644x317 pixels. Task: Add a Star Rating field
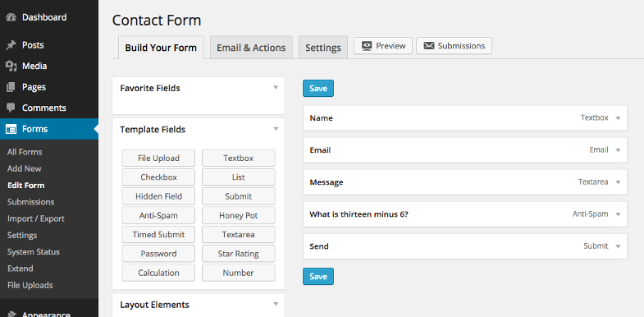click(239, 254)
